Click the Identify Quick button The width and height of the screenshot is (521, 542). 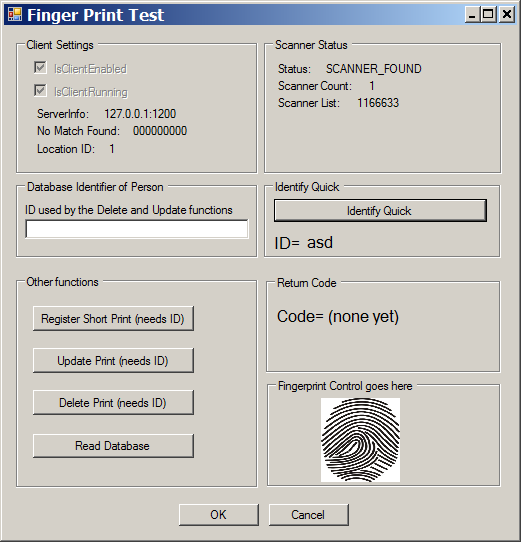click(x=380, y=211)
